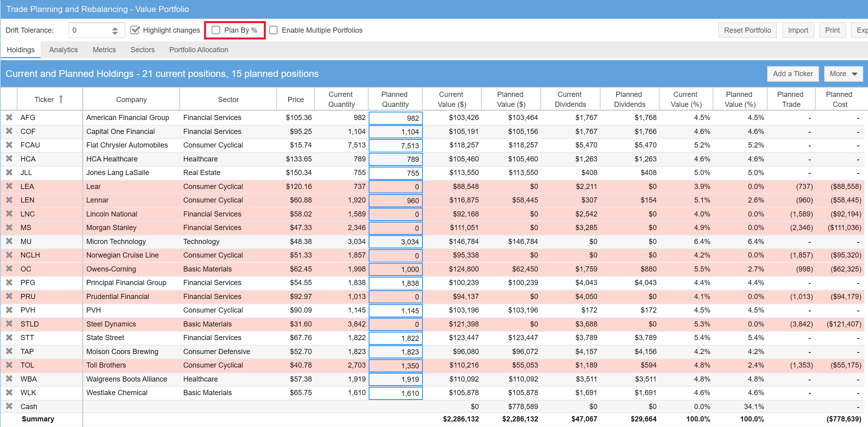The image size is (868, 427).
Task: Remove the TAP row with its X icon
Action: (9, 351)
